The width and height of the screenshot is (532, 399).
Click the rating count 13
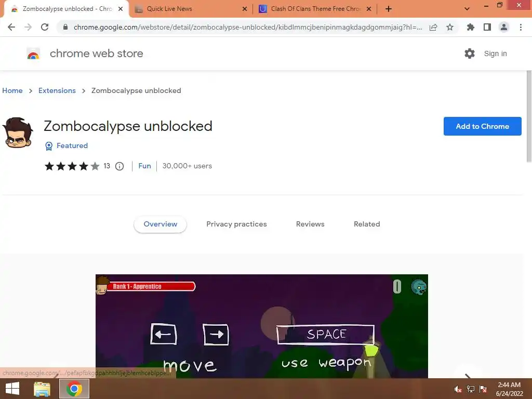[x=107, y=166]
